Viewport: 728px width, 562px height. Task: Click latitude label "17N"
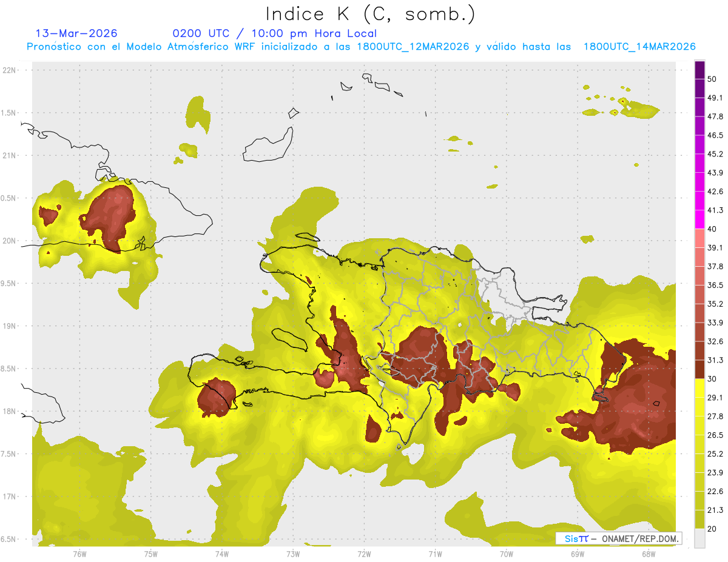click(10, 497)
